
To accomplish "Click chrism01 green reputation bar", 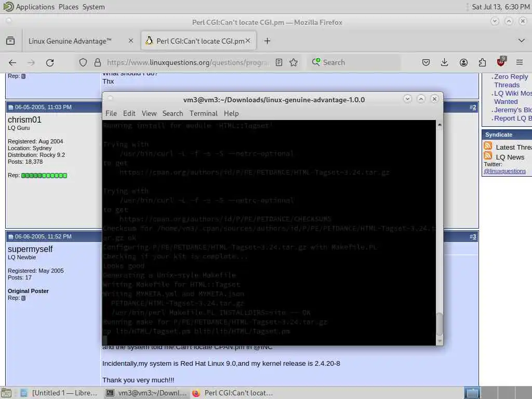I will coord(44,176).
